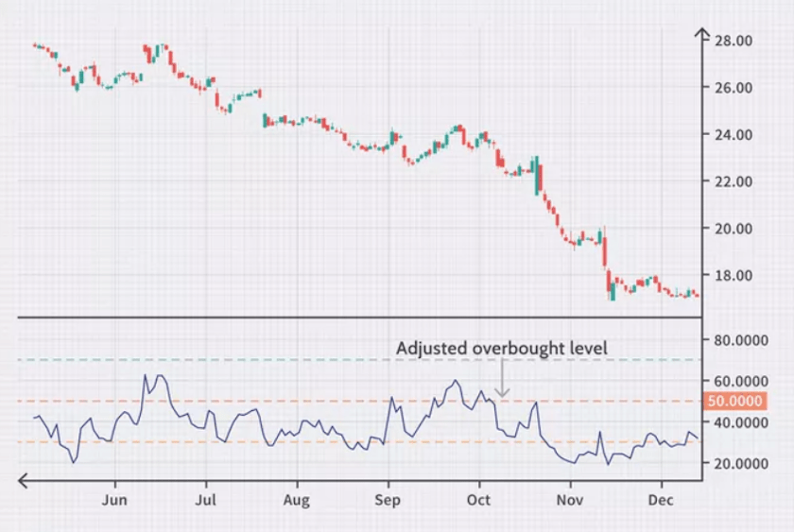
Task: Click the 80.0000 RSI axis label
Action: [x=741, y=340]
